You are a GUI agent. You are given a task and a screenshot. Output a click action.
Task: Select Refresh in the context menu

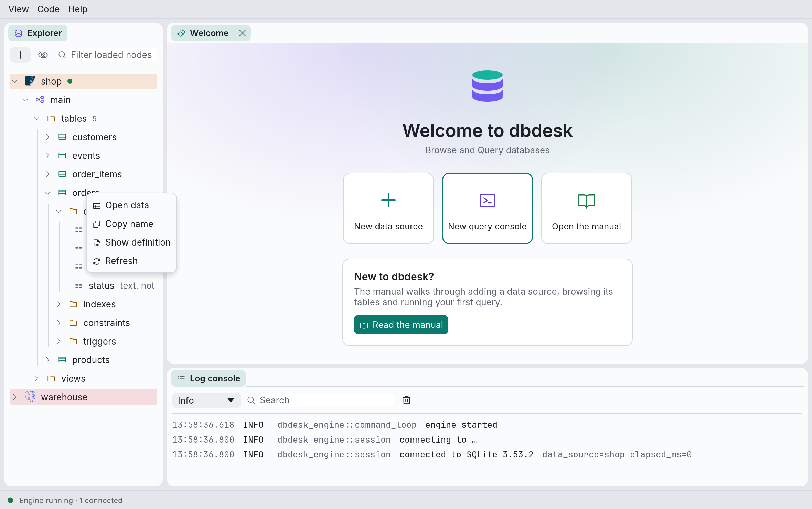pyautogui.click(x=131, y=261)
